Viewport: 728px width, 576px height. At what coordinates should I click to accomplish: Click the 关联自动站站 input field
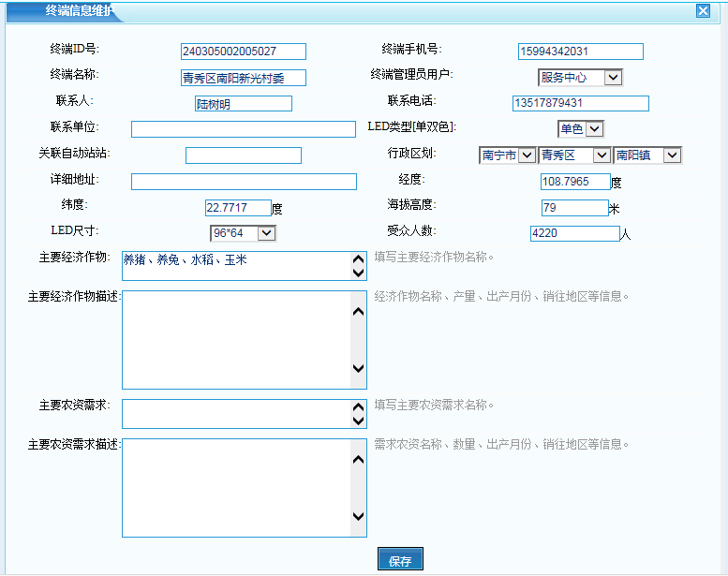pyautogui.click(x=243, y=155)
